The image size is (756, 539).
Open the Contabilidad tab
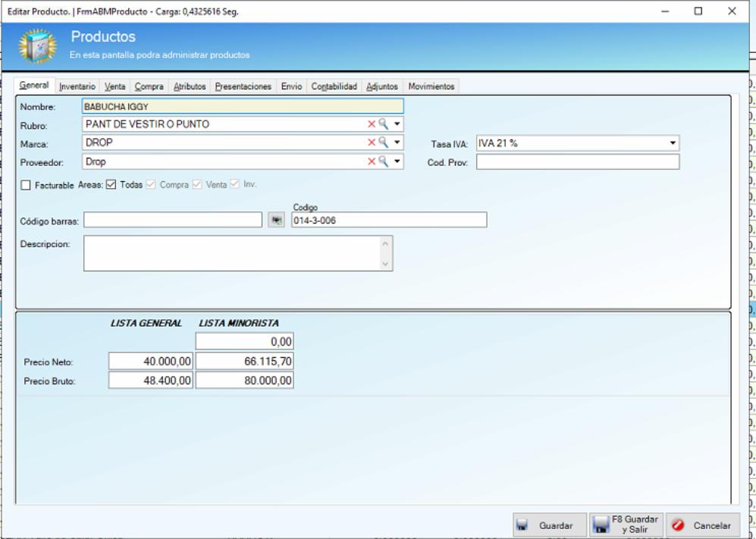pos(334,86)
